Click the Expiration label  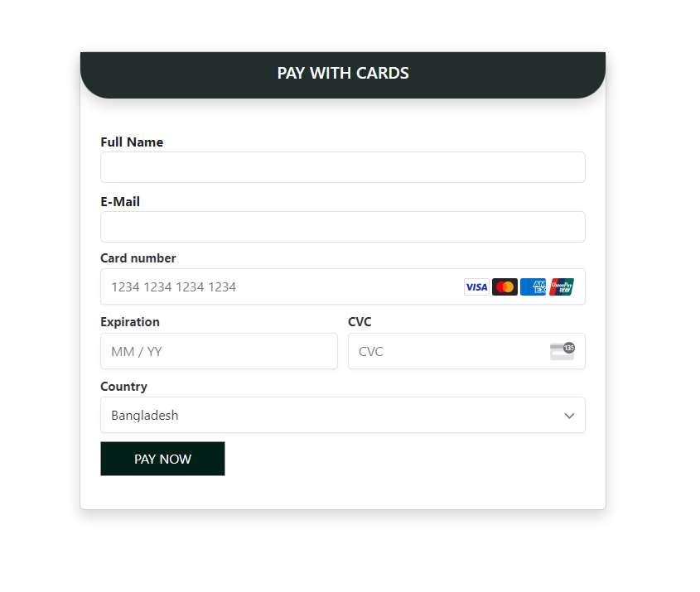pos(130,322)
